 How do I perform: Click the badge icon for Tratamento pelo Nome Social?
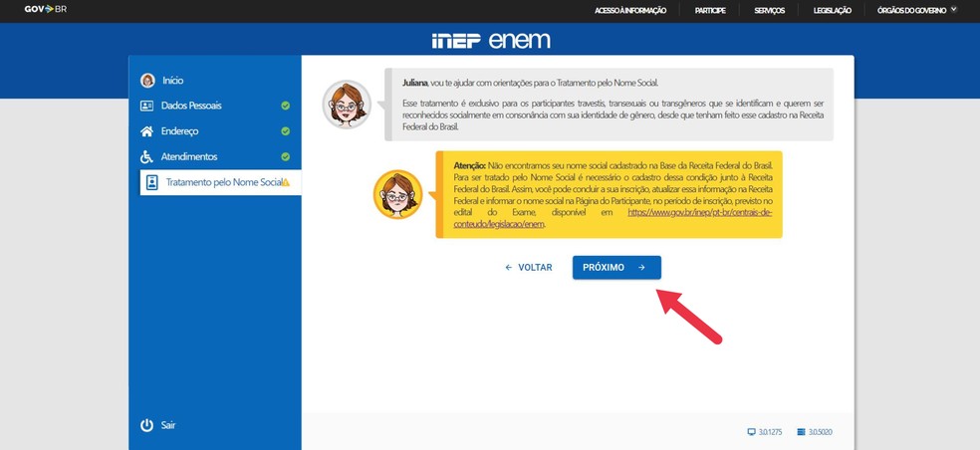click(151, 182)
